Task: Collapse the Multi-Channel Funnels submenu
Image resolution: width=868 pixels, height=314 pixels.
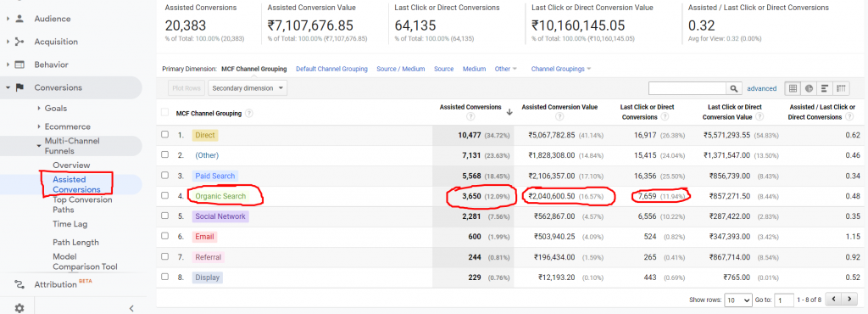Action: [39, 146]
